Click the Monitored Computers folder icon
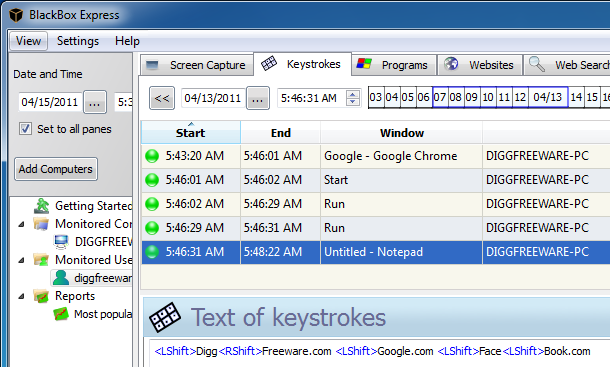Viewport: 610px width, 367px height. (41, 224)
